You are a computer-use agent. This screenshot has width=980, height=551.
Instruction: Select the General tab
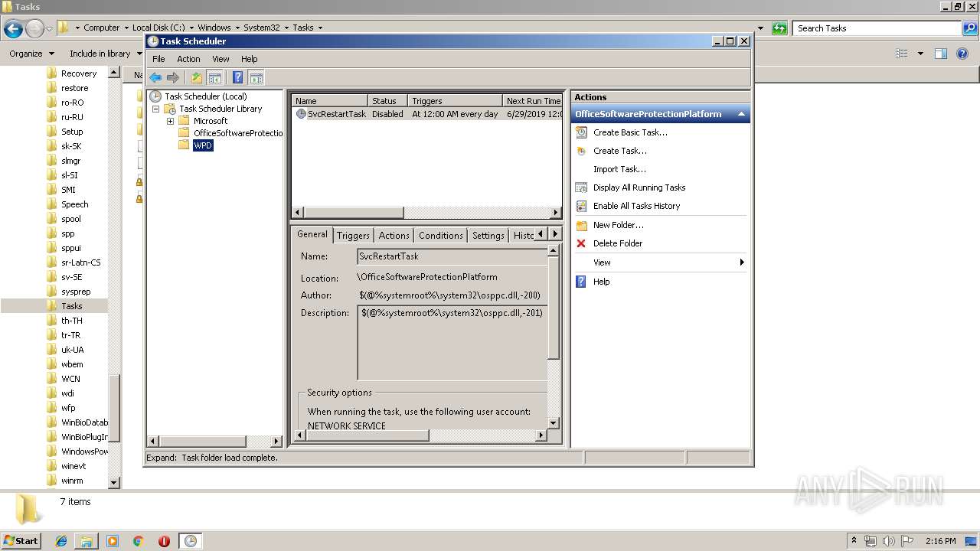tap(312, 234)
